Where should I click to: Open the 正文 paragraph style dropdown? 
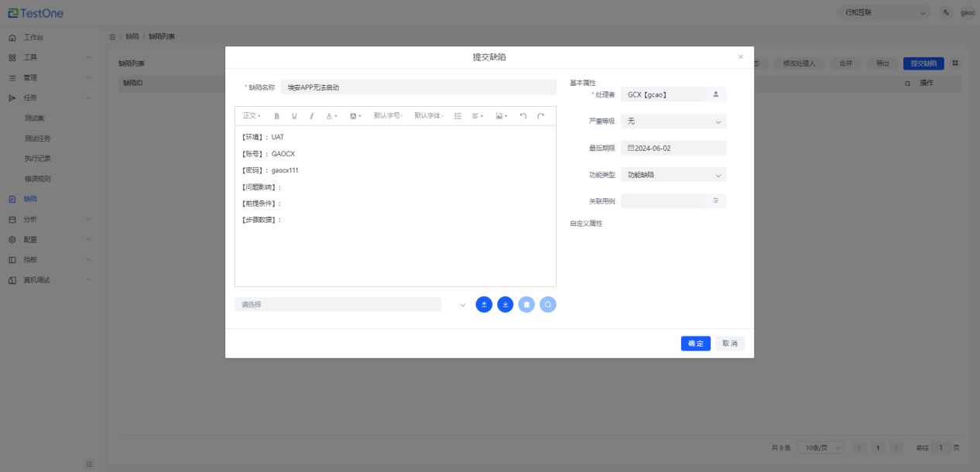pyautogui.click(x=252, y=116)
